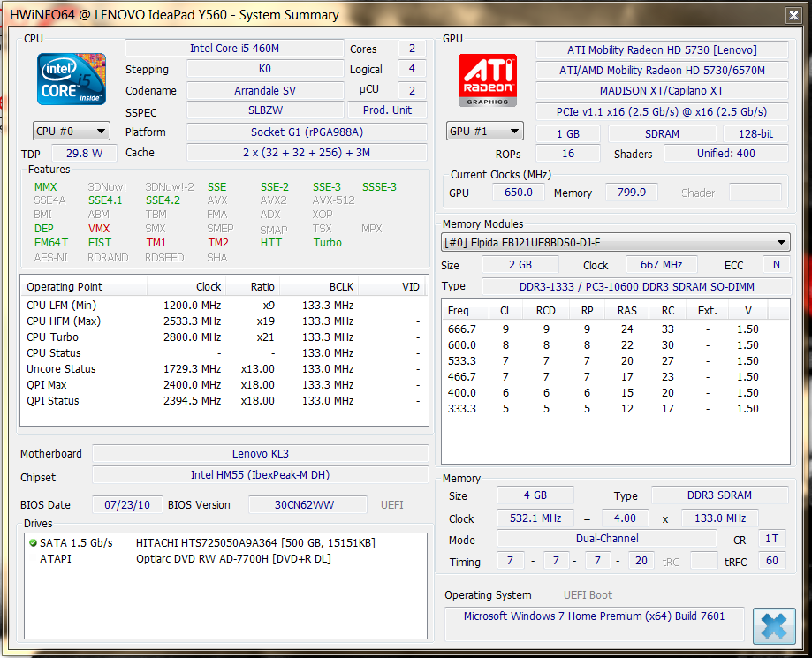Viewport: 812px width, 658px height.
Task: Expand the Elpida memory module dropdown
Action: tap(616, 242)
